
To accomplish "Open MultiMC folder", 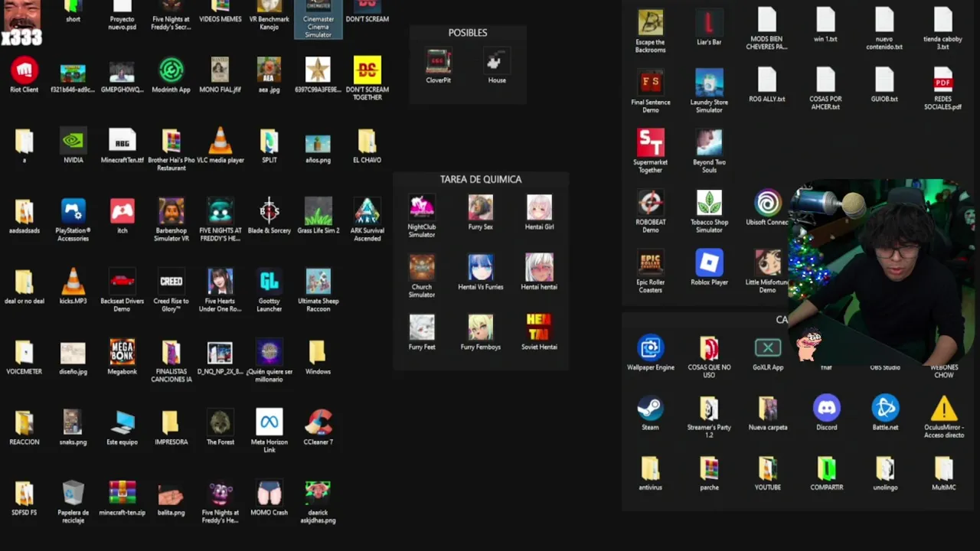I will [943, 468].
